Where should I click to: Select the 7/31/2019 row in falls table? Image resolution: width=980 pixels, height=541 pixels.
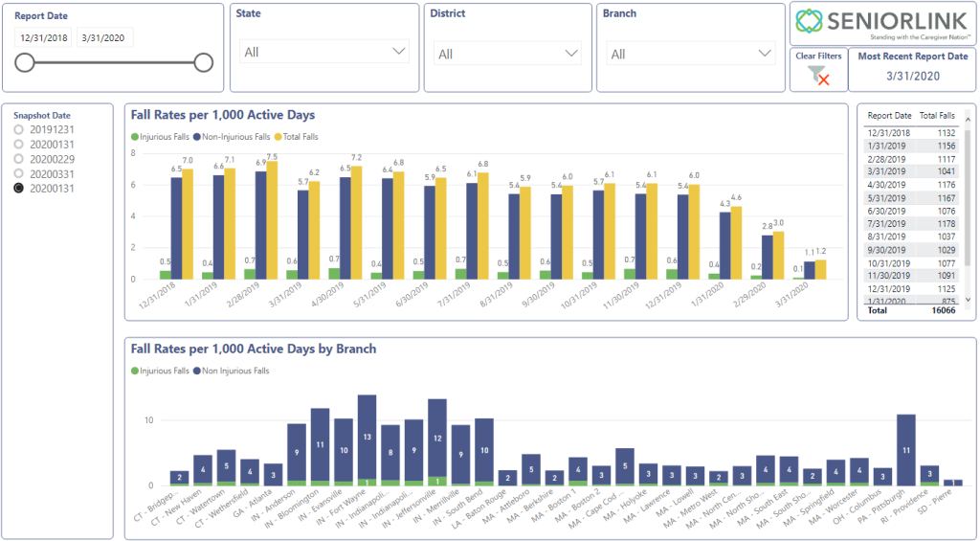pyautogui.click(x=911, y=224)
